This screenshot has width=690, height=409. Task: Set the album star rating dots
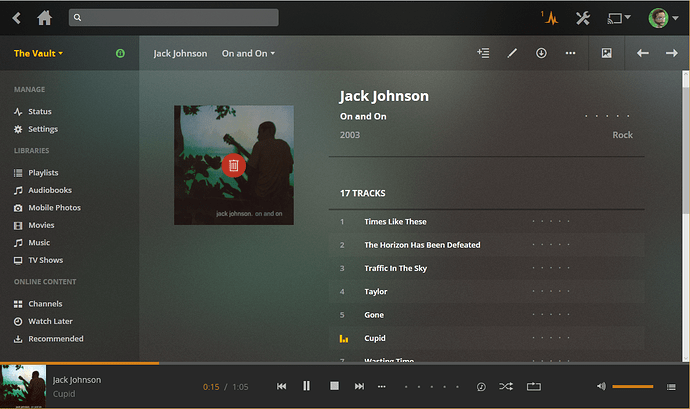point(607,116)
